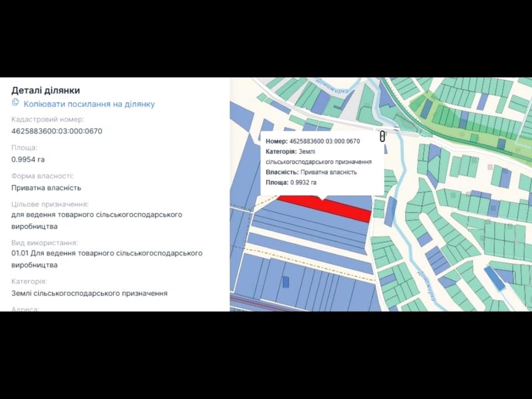Click cadastral number value in details panel
Image resolution: width=532 pixels, height=399 pixels.
pyautogui.click(x=57, y=131)
